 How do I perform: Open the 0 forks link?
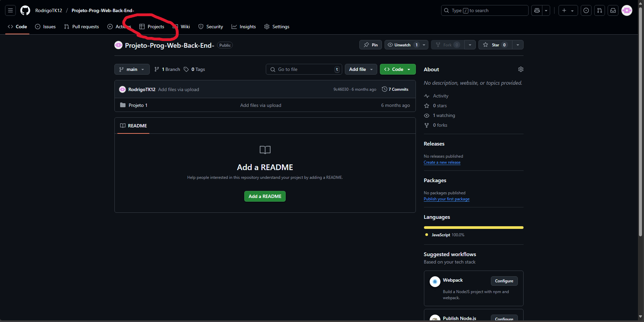[x=436, y=125]
